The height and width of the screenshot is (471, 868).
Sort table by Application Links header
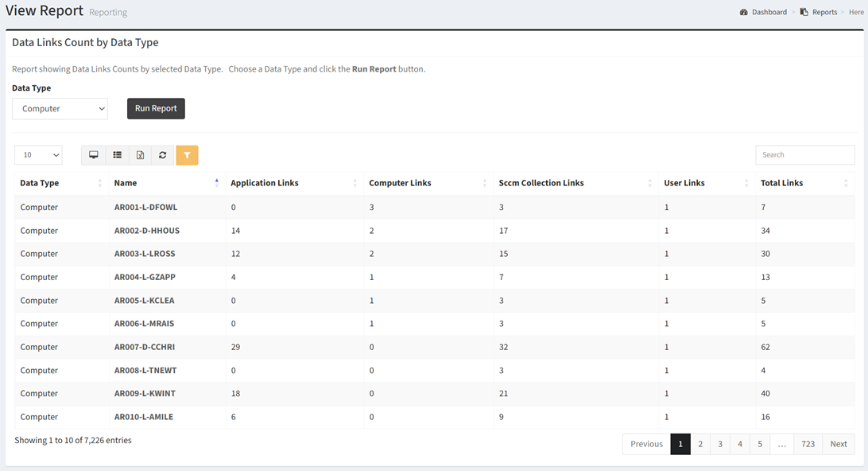(x=265, y=183)
